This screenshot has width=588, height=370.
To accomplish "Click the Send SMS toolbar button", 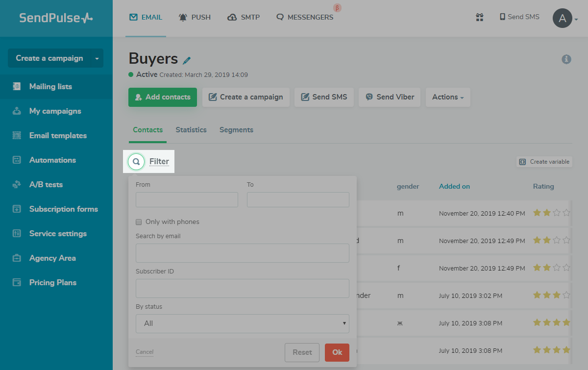I will [x=324, y=97].
